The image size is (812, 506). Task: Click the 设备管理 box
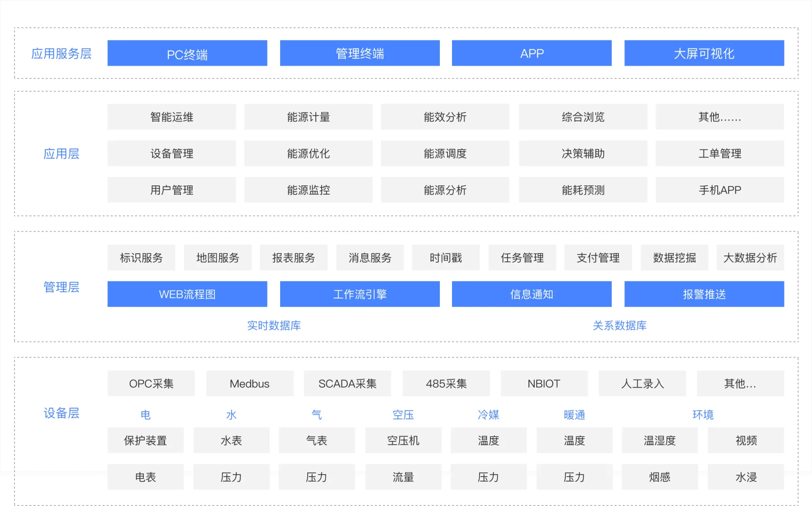click(172, 153)
